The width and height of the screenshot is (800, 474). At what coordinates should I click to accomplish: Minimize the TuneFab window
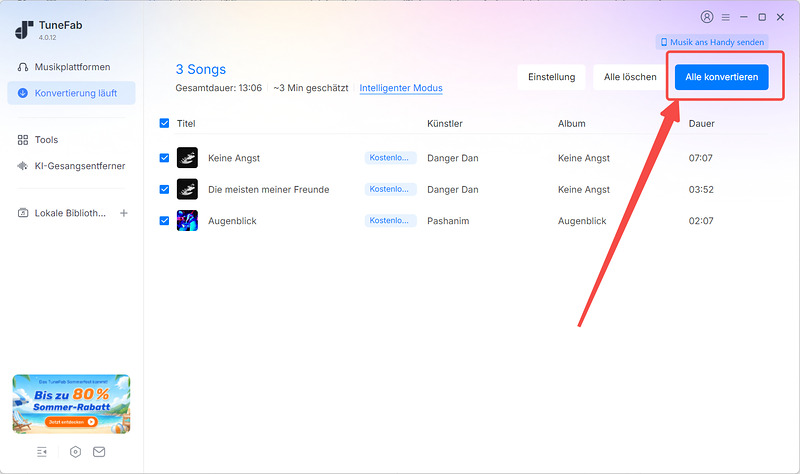pos(744,17)
